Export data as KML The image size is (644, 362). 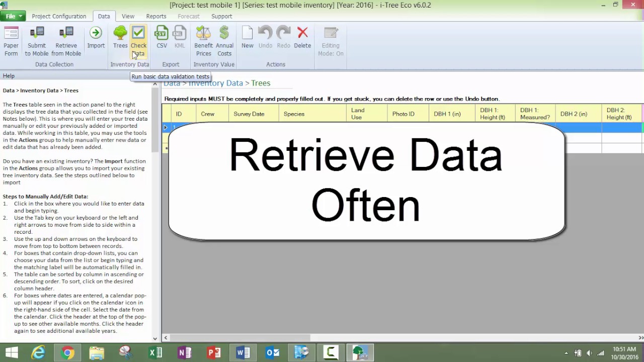(x=180, y=38)
